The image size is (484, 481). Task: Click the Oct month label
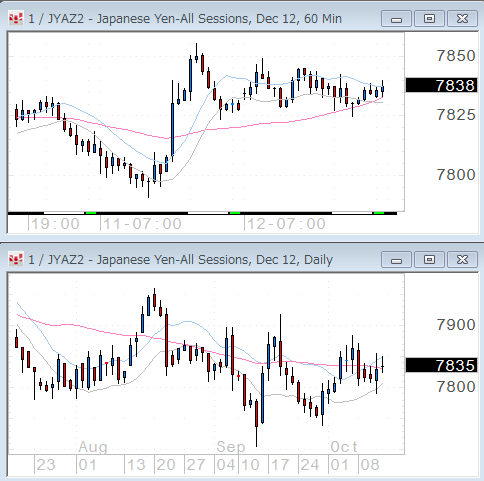[x=344, y=447]
